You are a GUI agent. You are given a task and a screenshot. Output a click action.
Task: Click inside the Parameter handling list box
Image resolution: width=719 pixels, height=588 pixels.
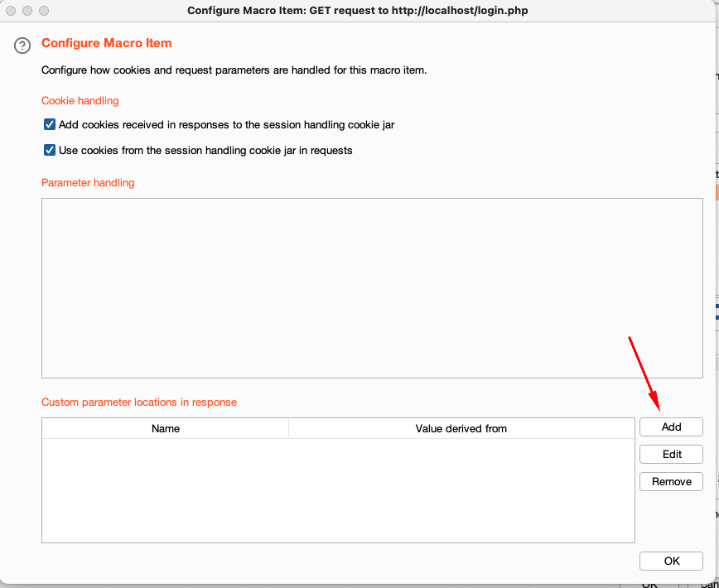pyautogui.click(x=372, y=288)
